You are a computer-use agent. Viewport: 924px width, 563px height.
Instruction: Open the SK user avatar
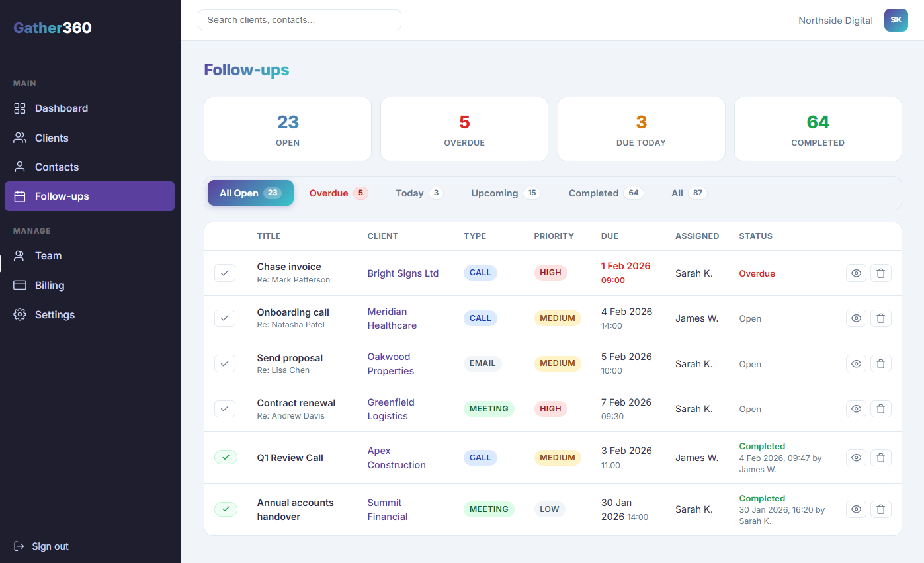pyautogui.click(x=896, y=20)
